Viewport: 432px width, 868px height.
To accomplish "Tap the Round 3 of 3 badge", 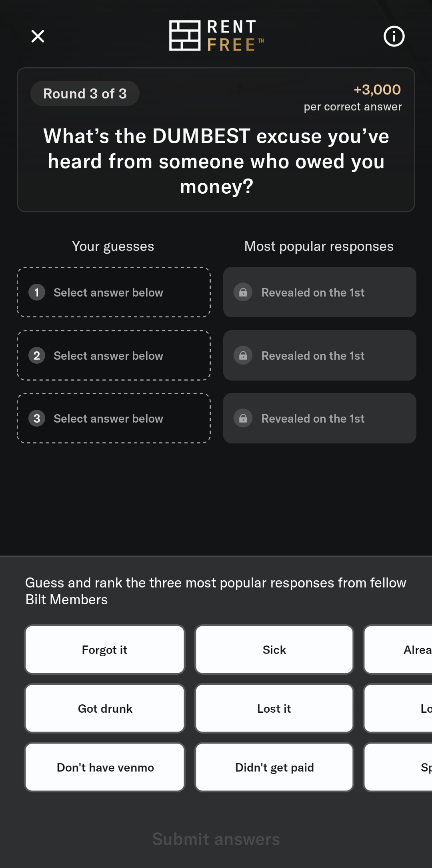I will [x=85, y=94].
